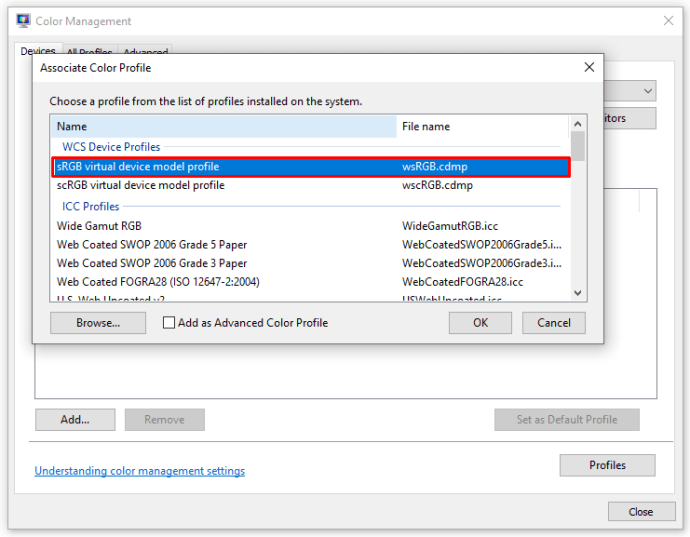
Task: Click the Add... button
Action: 75,420
